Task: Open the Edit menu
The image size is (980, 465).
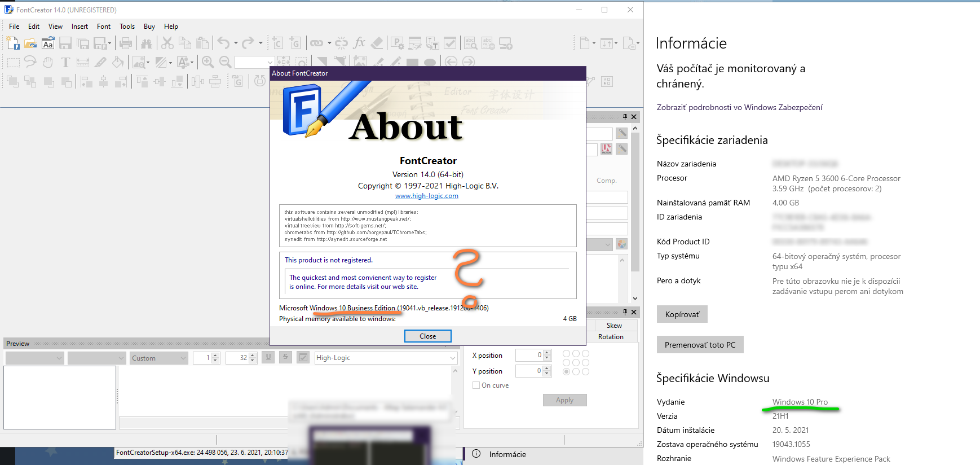Action: [x=34, y=27]
